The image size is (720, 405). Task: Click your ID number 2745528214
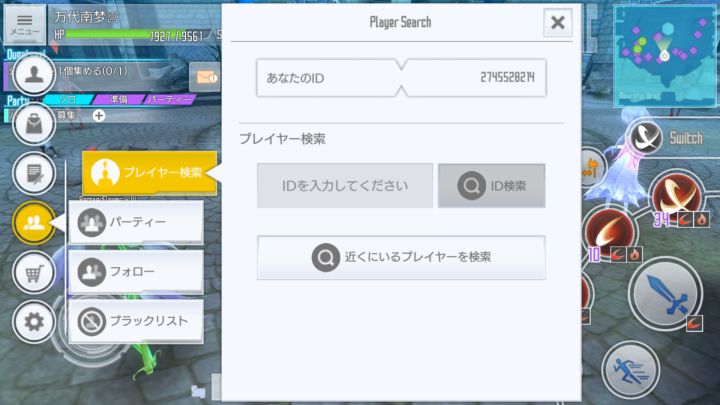[x=507, y=78]
